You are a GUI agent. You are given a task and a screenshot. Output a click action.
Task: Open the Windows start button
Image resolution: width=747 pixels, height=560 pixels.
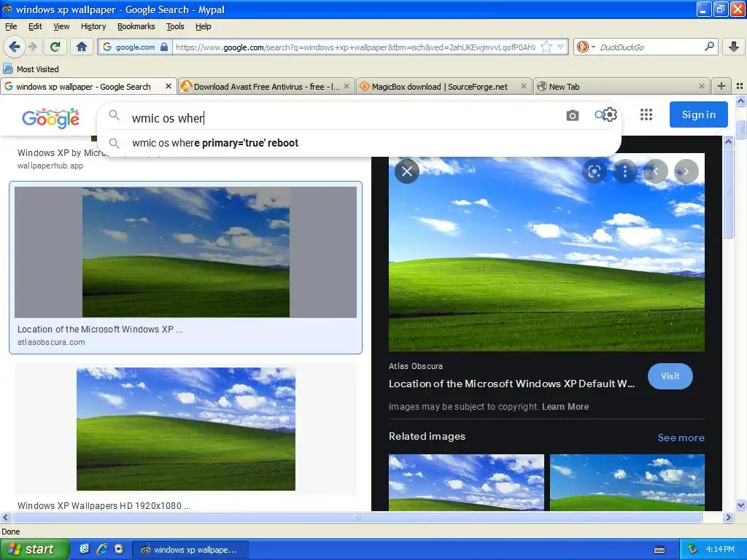(x=34, y=549)
